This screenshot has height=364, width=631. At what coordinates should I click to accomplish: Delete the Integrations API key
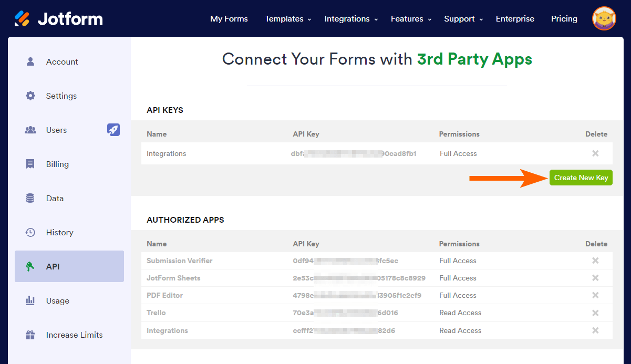tap(595, 153)
